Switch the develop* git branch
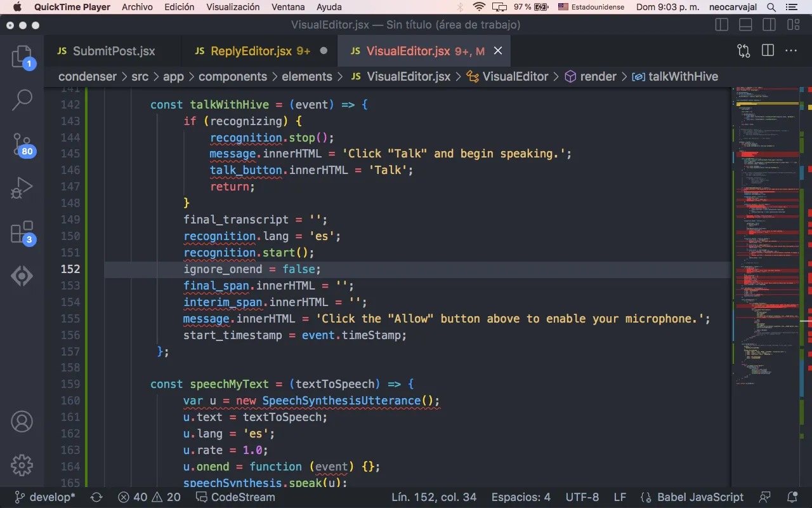This screenshot has height=508, width=812. coord(45,497)
